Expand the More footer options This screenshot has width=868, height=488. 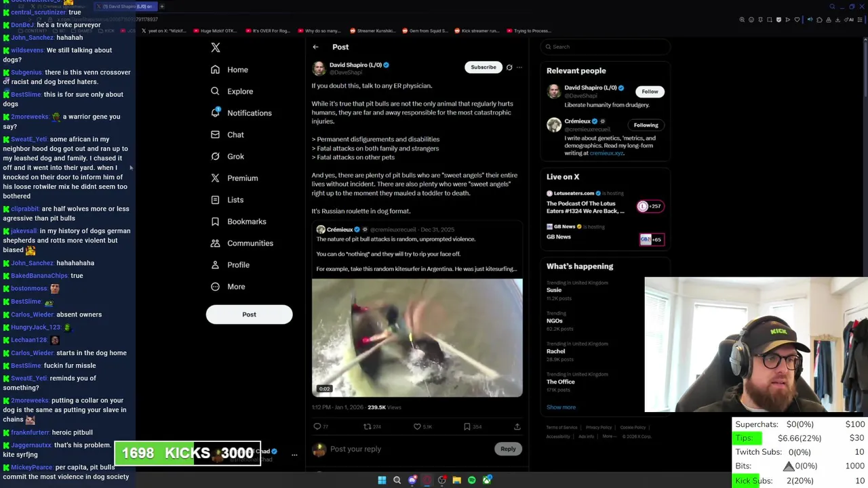tap(609, 436)
